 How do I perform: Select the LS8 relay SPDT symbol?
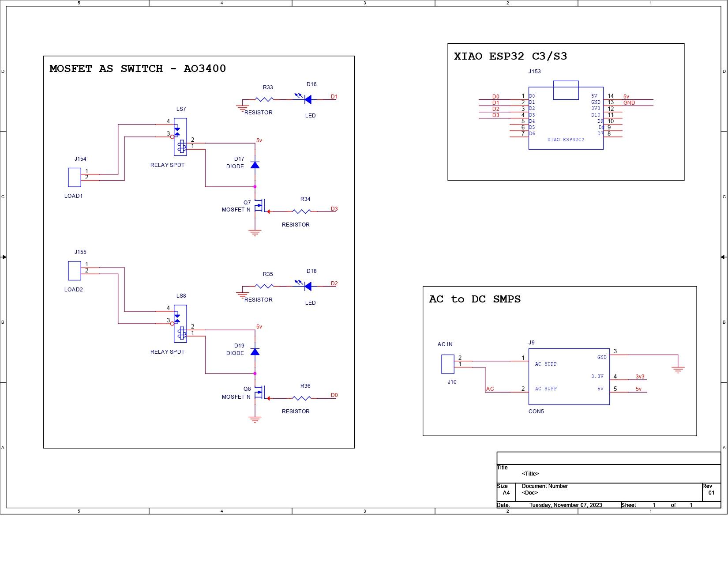(x=180, y=323)
